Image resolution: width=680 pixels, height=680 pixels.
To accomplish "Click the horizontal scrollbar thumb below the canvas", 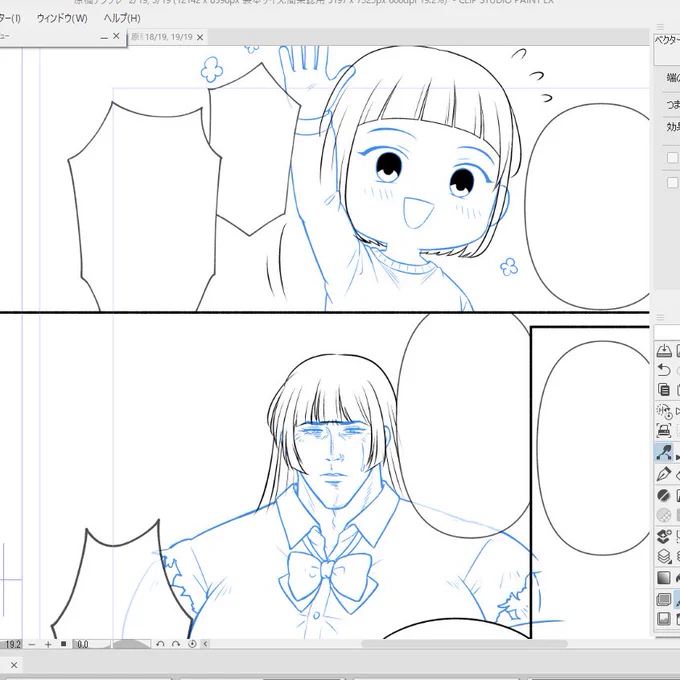I will click(464, 644).
